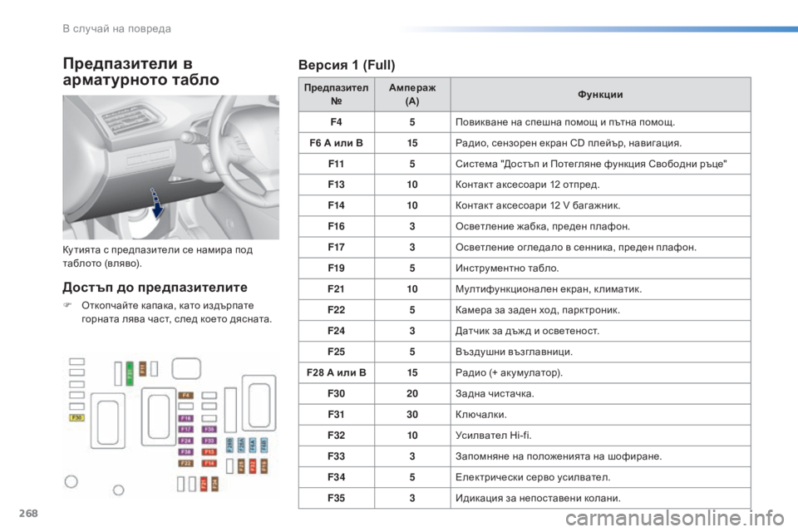
Task: Click 'Въздушни възглавници.' function text
Action: 514,352
